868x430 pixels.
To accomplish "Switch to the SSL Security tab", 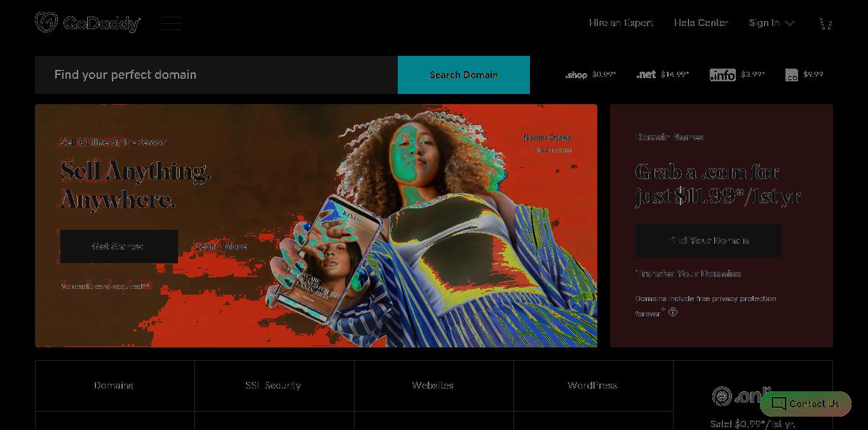I will coord(274,386).
